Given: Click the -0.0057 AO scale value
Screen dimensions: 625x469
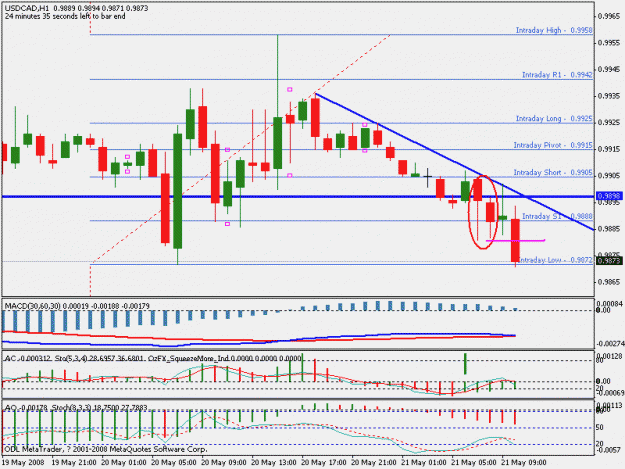Looking at the screenshot, I should pyautogui.click(x=609, y=450).
